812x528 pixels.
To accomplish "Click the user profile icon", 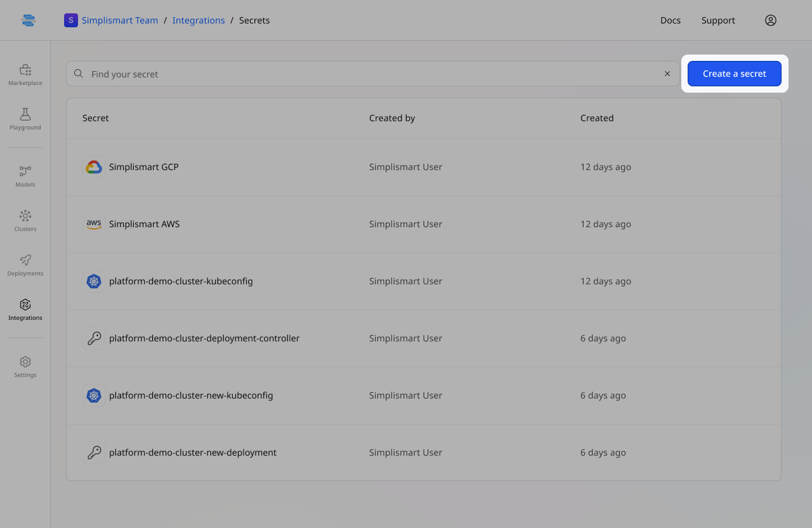I will pyautogui.click(x=771, y=20).
